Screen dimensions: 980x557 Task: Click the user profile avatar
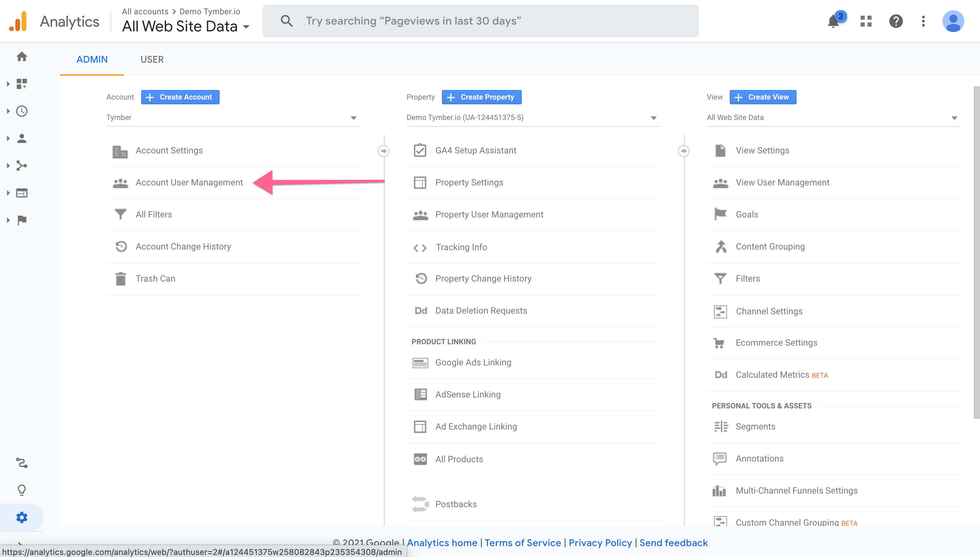tap(953, 21)
